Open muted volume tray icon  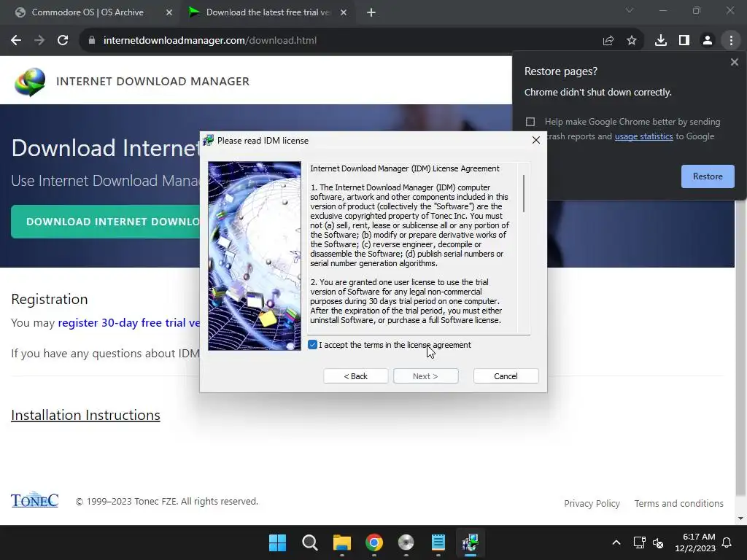click(658, 542)
